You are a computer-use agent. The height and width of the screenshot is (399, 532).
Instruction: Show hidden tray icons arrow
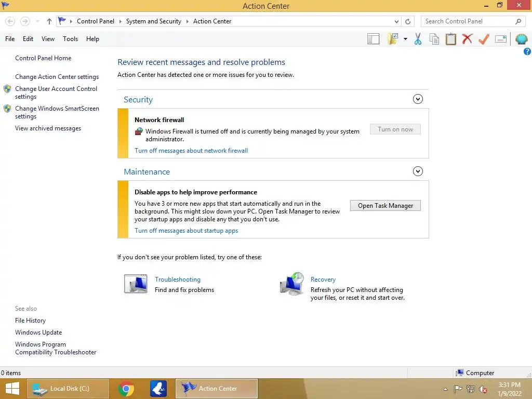coord(445,389)
